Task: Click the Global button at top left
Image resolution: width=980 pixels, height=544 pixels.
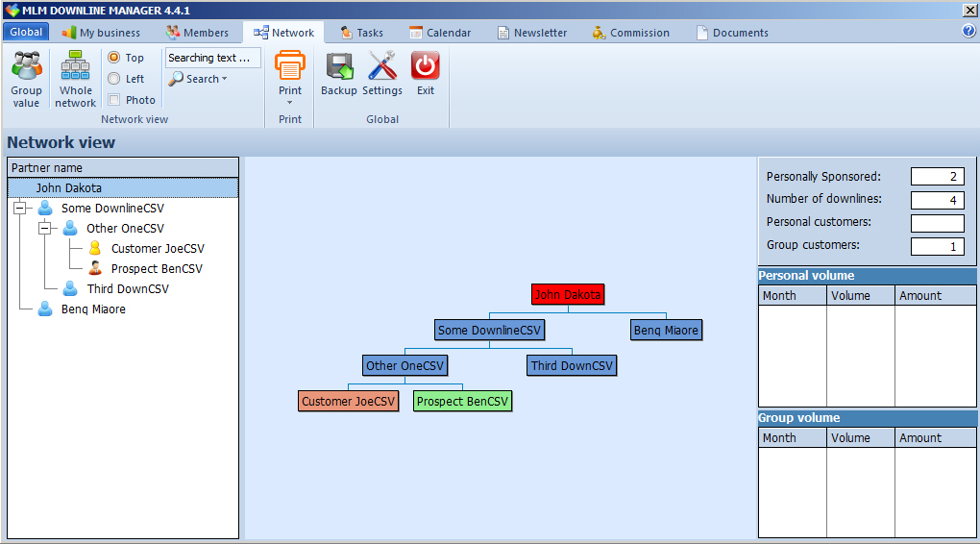Action: coord(26,32)
